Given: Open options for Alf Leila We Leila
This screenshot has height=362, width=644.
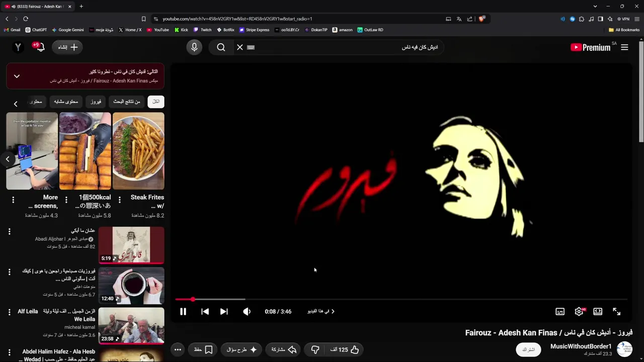Looking at the screenshot, I should pos(9,312).
